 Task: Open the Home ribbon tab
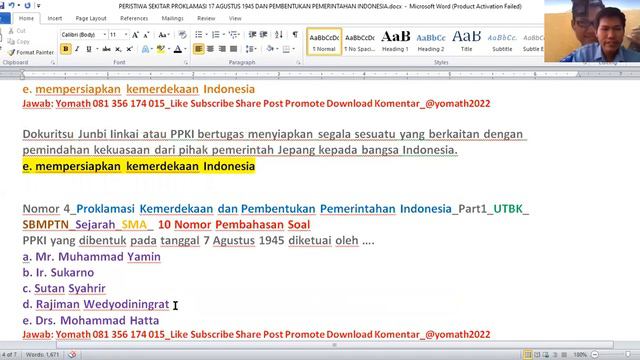click(26, 18)
